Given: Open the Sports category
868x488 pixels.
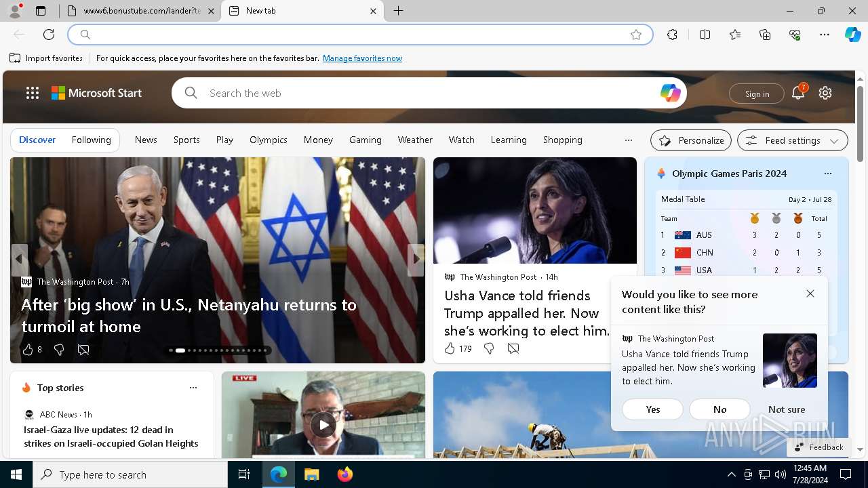Looking at the screenshot, I should point(186,140).
